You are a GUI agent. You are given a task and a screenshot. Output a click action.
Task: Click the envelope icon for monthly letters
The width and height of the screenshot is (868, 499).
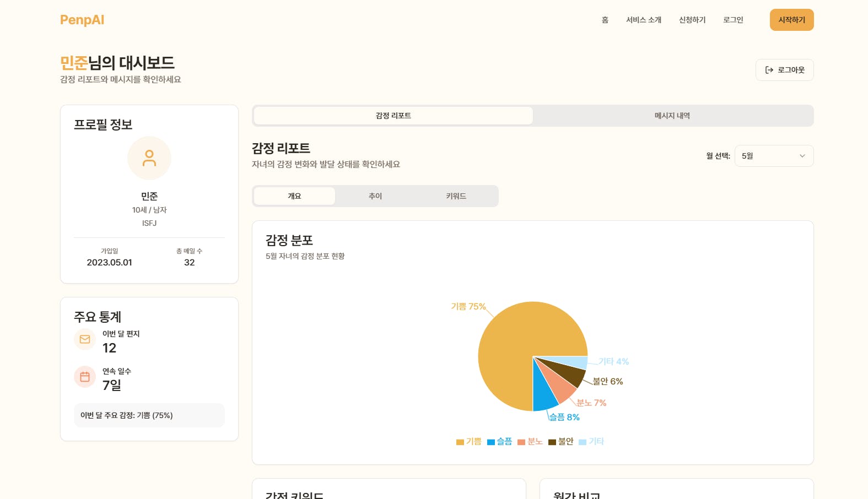85,339
